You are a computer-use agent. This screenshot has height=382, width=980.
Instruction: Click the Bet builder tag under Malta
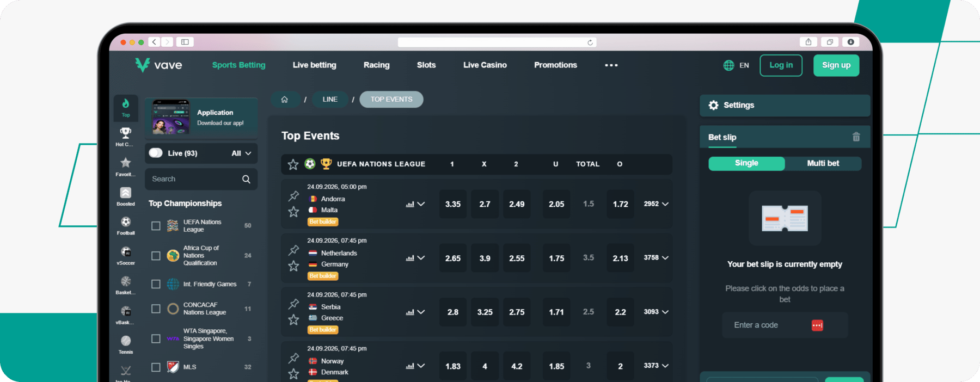point(323,222)
